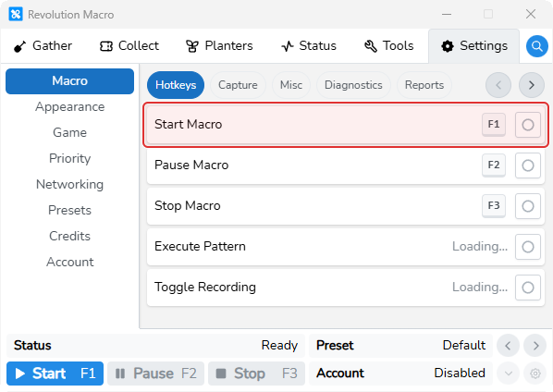Click the Stop F3 button
Viewport: 553px width, 392px height.
[256, 374]
